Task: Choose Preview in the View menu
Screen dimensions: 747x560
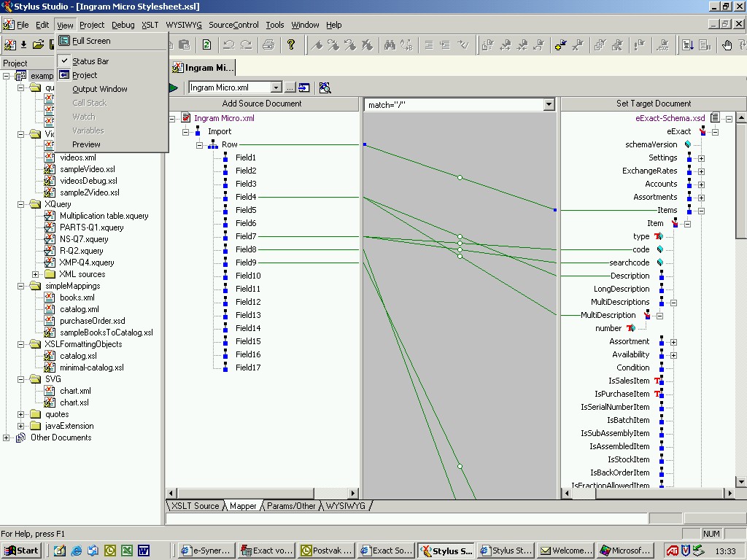Action: 86,144
